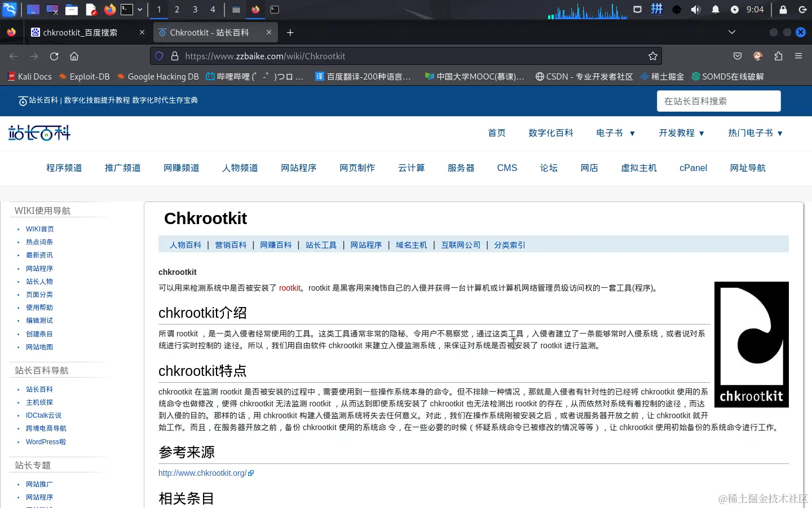The width and height of the screenshot is (812, 508).
Task: Open the 程序频道 channel
Action: (x=64, y=168)
